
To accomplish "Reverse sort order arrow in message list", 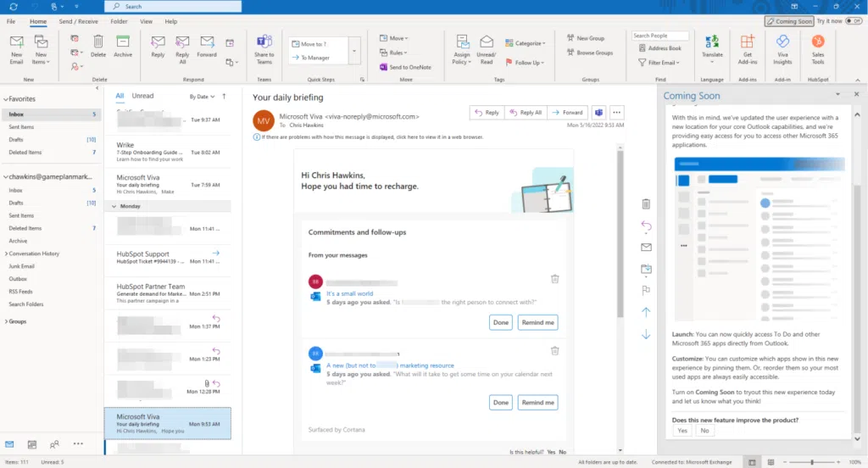I will (224, 97).
